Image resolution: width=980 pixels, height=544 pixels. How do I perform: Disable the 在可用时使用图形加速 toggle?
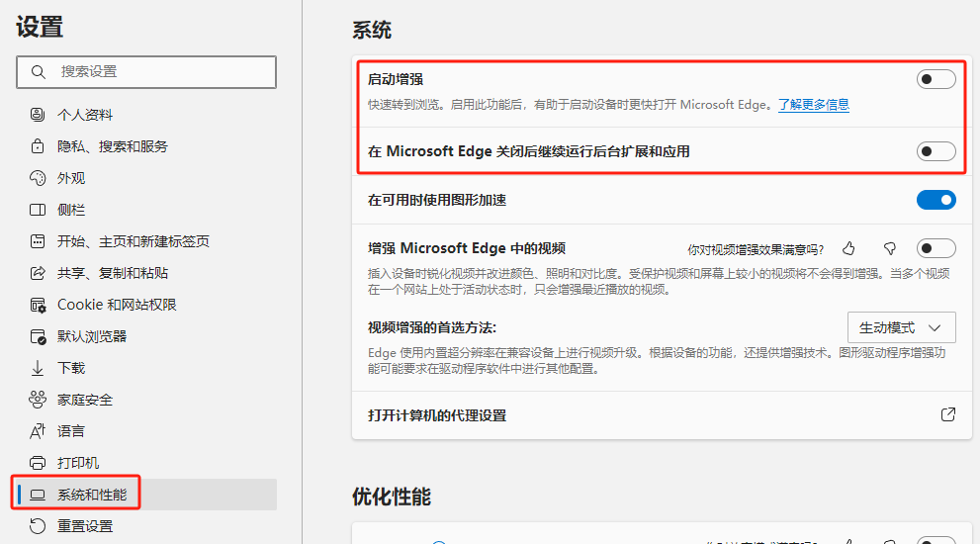pyautogui.click(x=935, y=200)
